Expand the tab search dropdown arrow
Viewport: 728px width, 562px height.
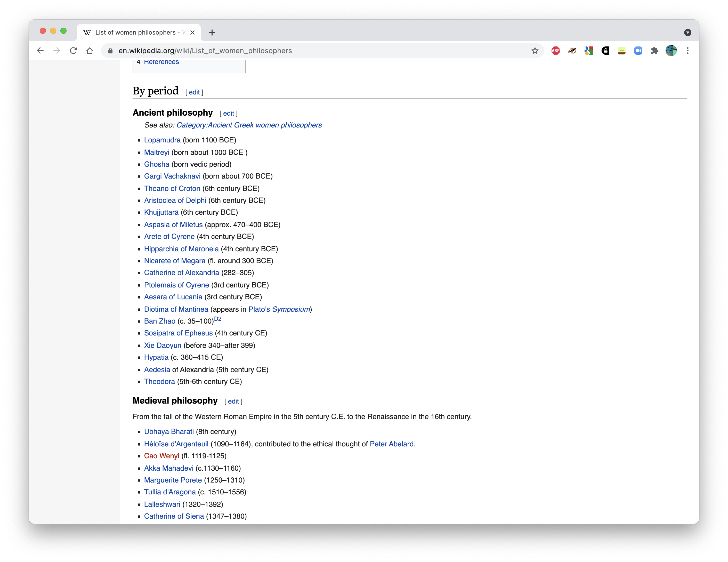coord(687,32)
